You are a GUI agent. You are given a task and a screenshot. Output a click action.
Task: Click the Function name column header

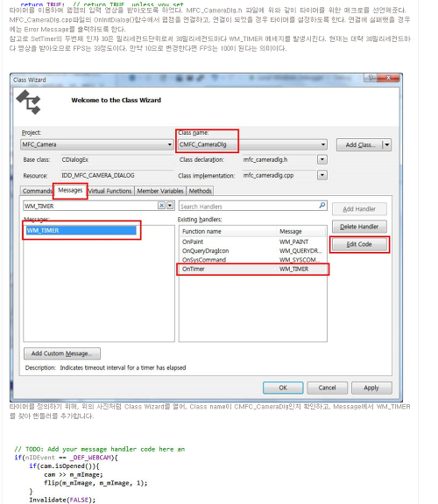pyautogui.click(x=228, y=231)
